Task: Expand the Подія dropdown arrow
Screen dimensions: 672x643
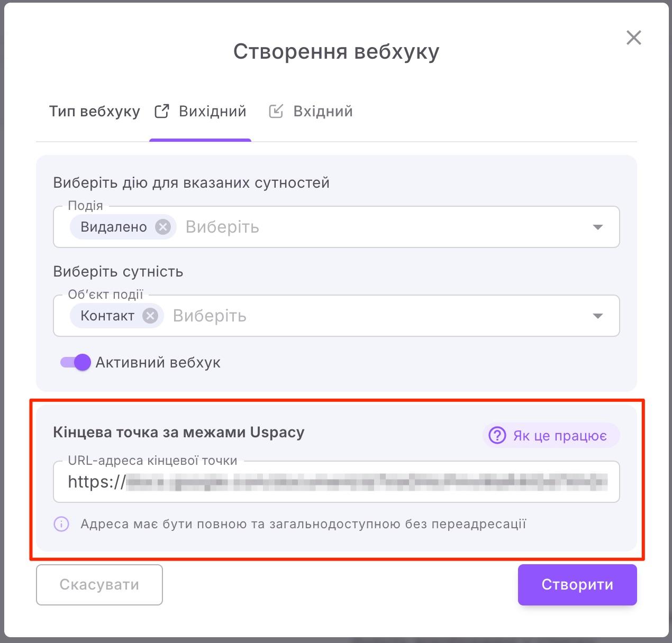Action: pyautogui.click(x=598, y=227)
